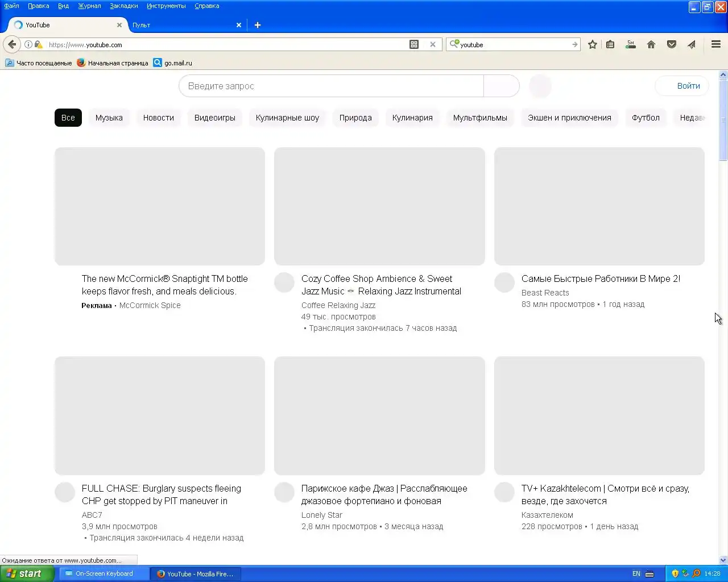Select the Кулинария filter chip

pos(412,118)
